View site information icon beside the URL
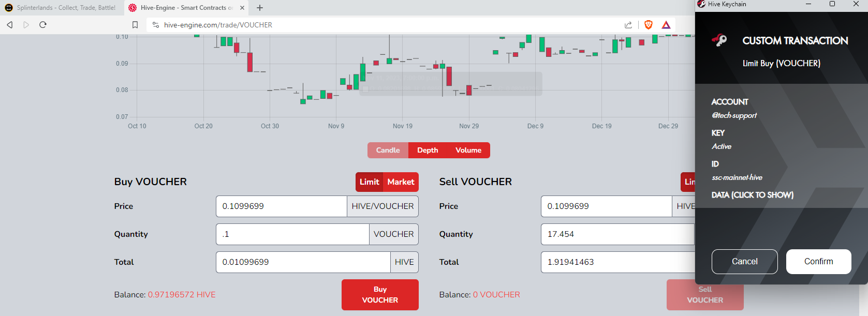Image resolution: width=868 pixels, height=316 pixels. click(155, 25)
